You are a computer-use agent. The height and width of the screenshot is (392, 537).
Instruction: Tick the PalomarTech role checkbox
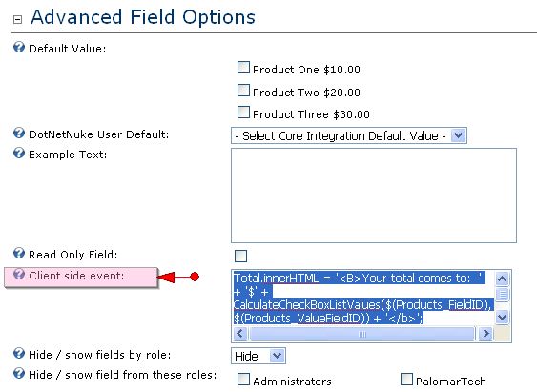(x=406, y=380)
